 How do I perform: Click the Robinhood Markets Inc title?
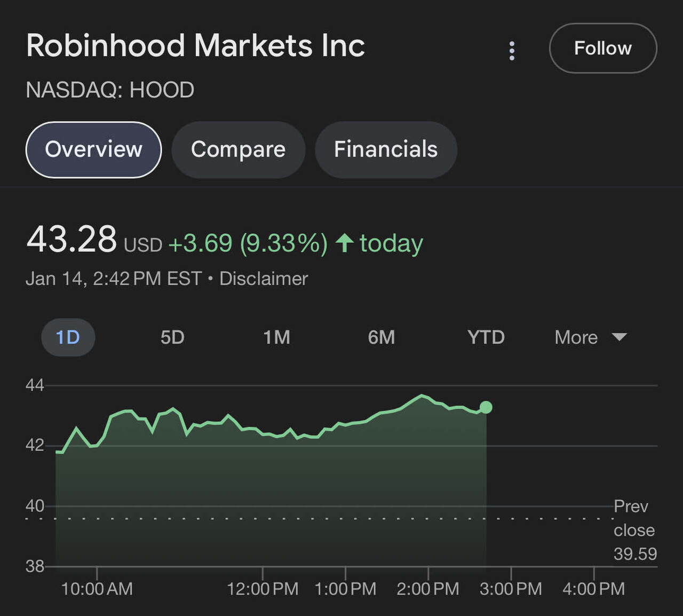[x=195, y=46]
